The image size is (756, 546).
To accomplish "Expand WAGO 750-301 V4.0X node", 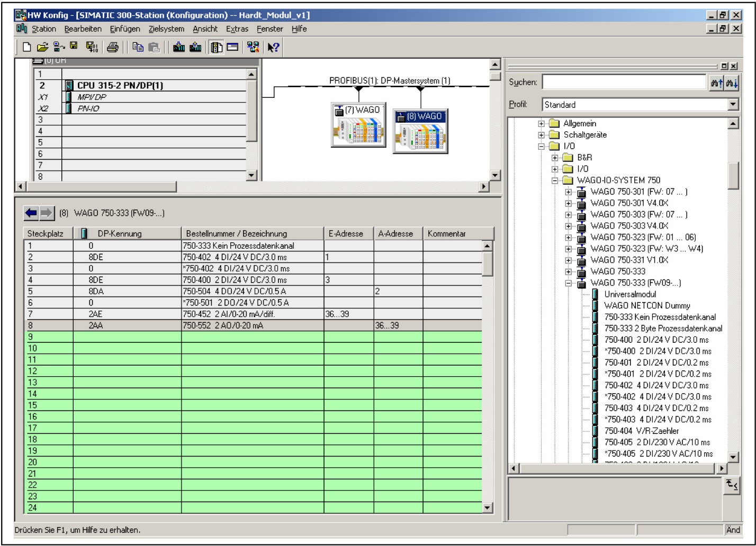I will click(x=569, y=203).
